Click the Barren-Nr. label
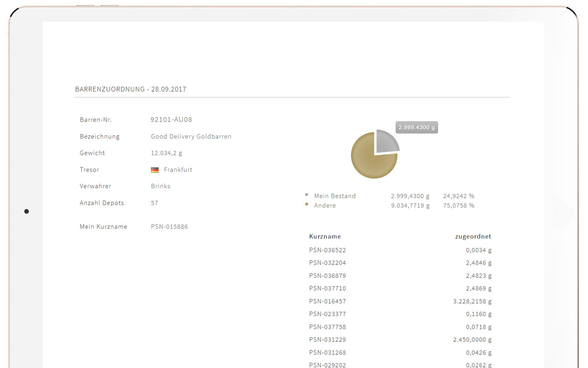 pyautogui.click(x=96, y=120)
